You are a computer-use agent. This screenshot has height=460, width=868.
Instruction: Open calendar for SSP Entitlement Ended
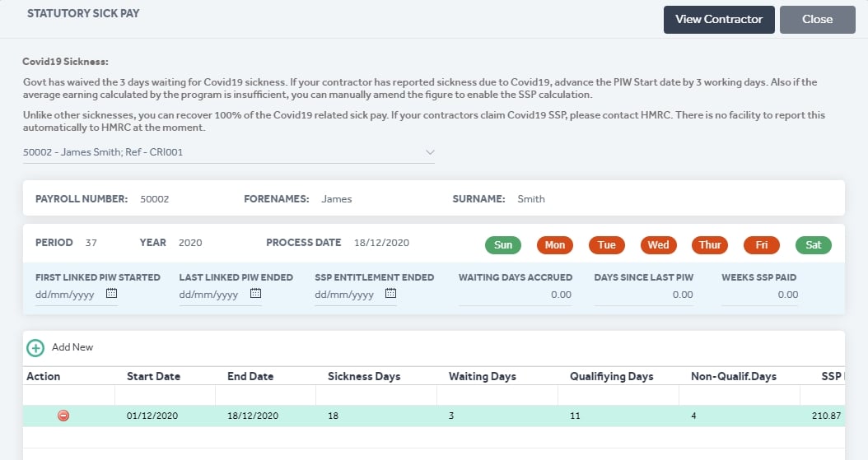(391, 294)
